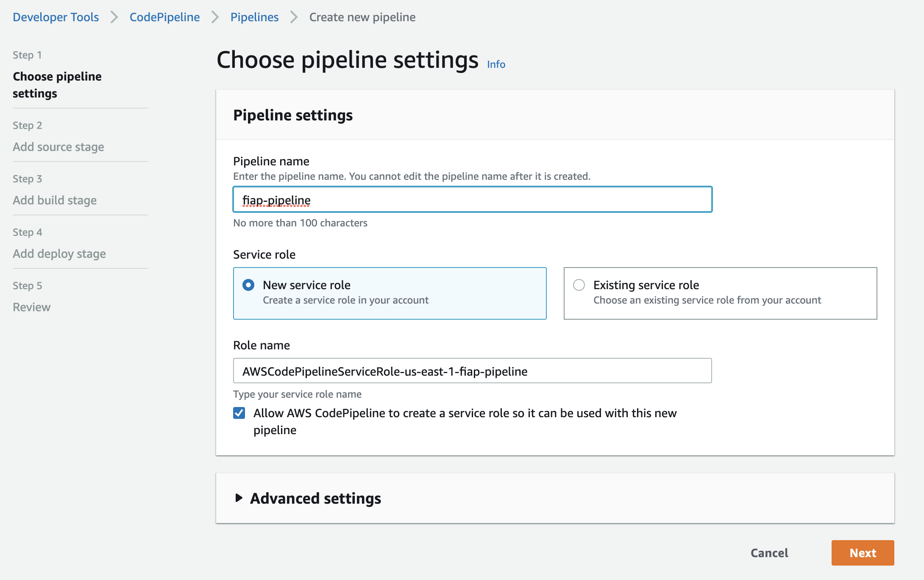Viewport: 924px width, 580px height.
Task: Select Add build stage step
Action: pyautogui.click(x=55, y=200)
